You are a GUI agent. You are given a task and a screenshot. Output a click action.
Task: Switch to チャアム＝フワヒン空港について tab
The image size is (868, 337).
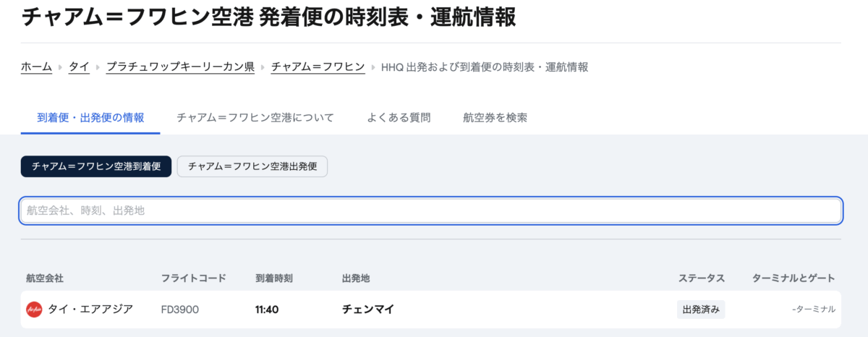point(255,117)
